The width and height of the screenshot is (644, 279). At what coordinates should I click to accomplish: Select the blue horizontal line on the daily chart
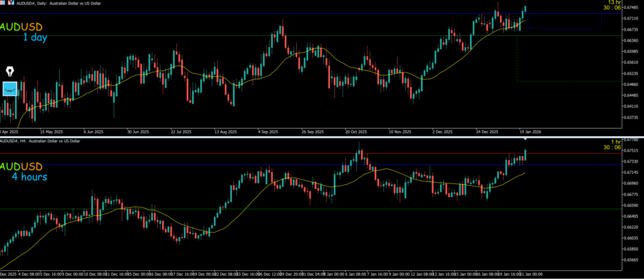252,13
